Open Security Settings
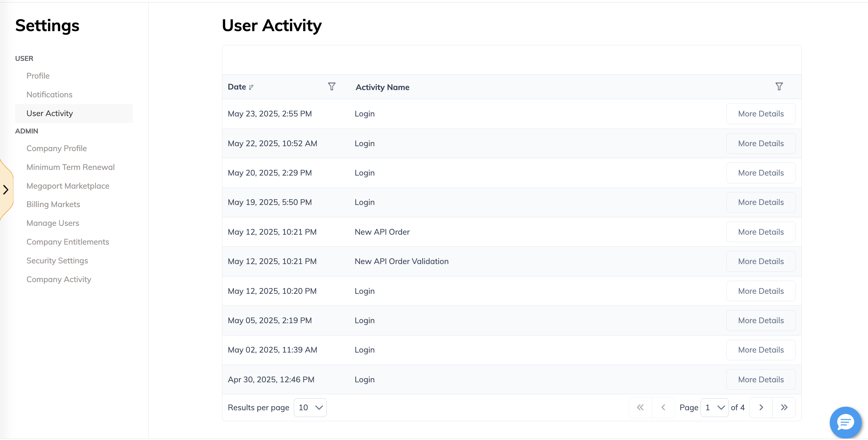The width and height of the screenshot is (868, 440). pos(57,261)
